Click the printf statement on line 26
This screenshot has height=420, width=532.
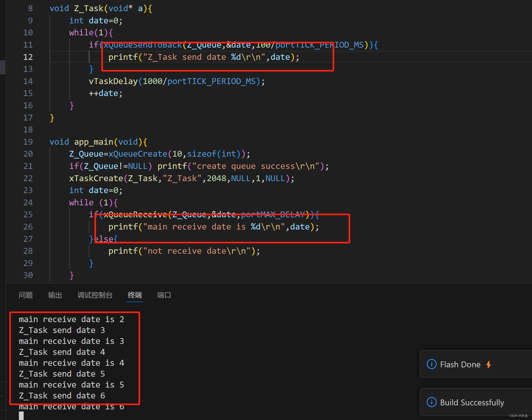pos(213,227)
